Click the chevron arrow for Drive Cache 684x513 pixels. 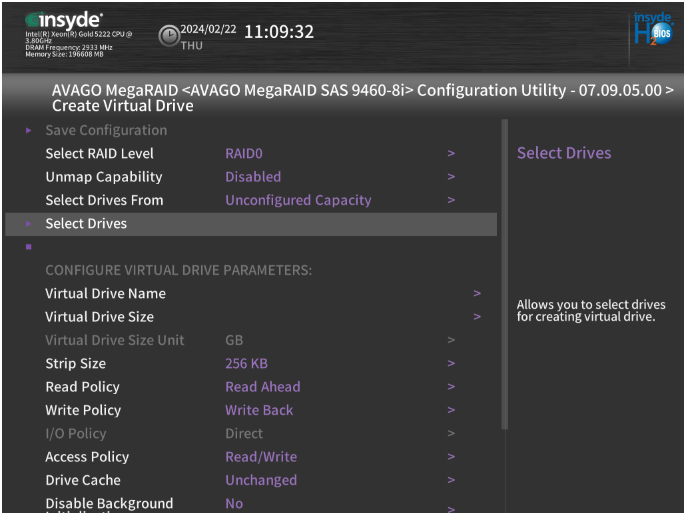451,480
